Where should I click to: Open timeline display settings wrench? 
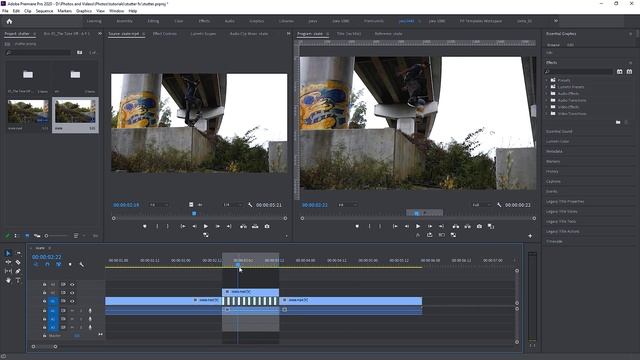coord(82,264)
